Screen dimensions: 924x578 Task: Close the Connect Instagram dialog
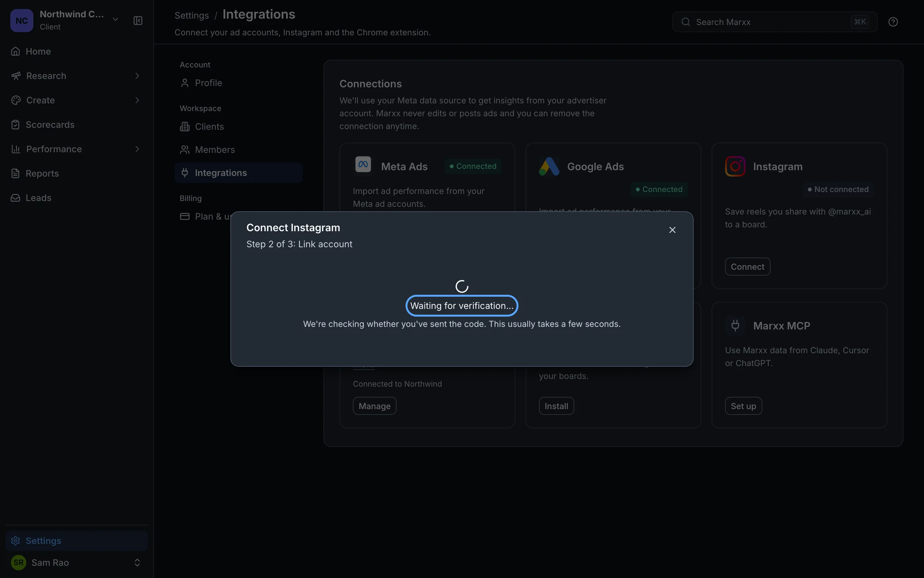(672, 230)
